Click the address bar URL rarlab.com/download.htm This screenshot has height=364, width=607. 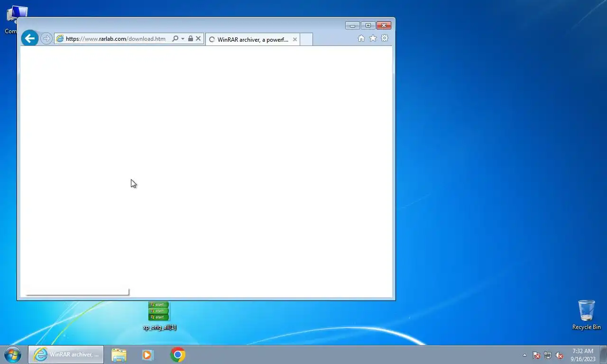click(x=116, y=39)
